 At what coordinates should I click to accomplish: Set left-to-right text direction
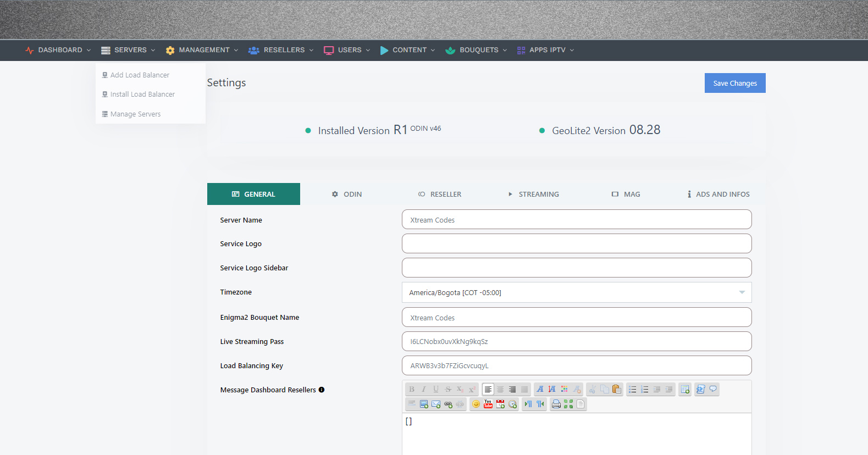(528, 404)
